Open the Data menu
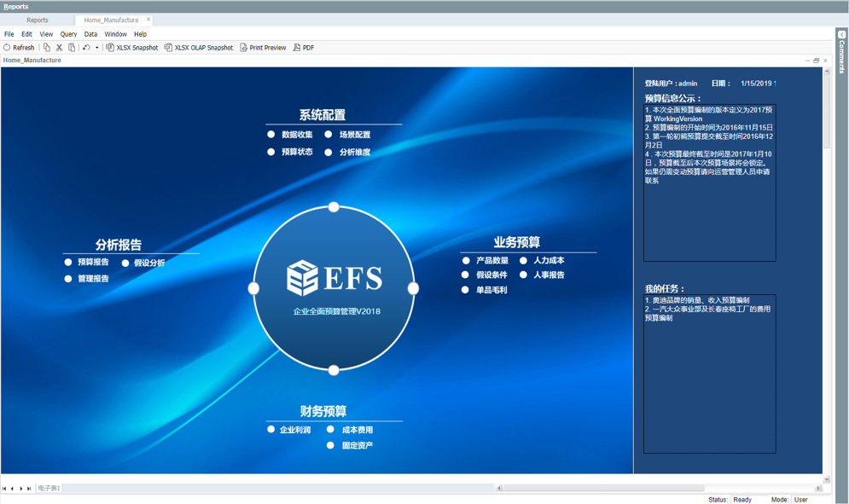The width and height of the screenshot is (849, 504). coord(90,34)
